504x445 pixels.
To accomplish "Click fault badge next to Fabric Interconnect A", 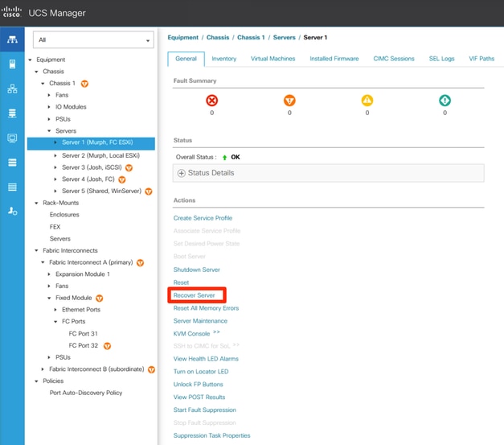I will click(x=140, y=263).
